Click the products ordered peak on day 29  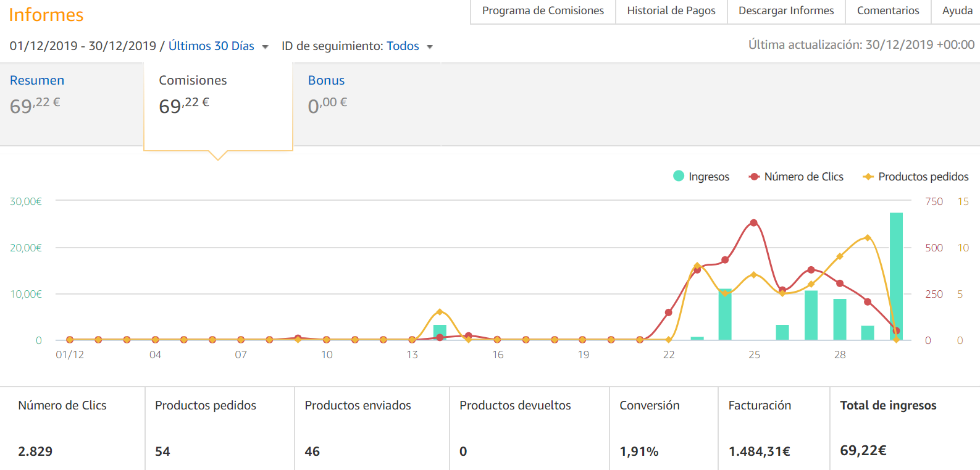[868, 238]
